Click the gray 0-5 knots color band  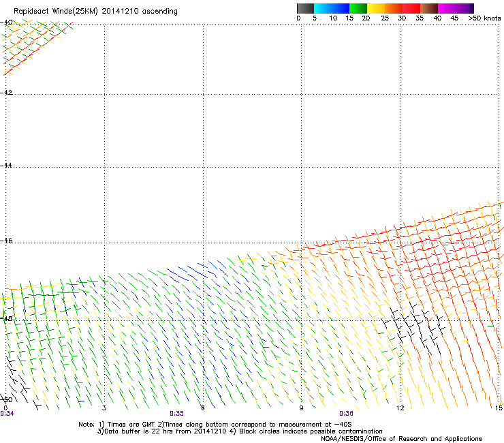(x=305, y=8)
